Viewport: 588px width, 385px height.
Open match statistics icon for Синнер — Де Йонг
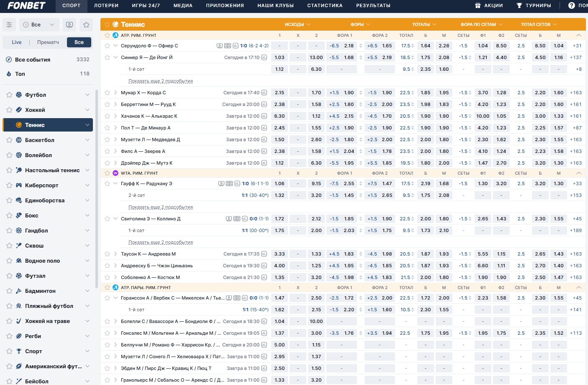point(264,57)
